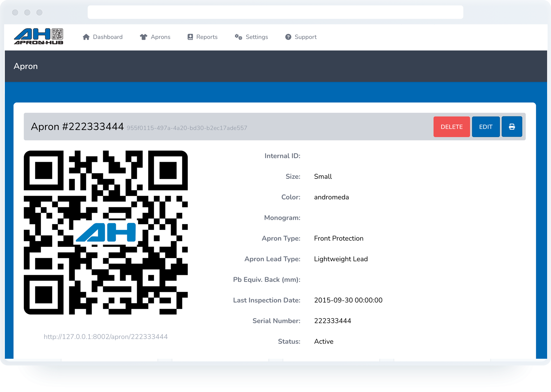Click the Serial Number value 222333444
Image resolution: width=551 pixels, height=392 pixels.
(x=332, y=321)
